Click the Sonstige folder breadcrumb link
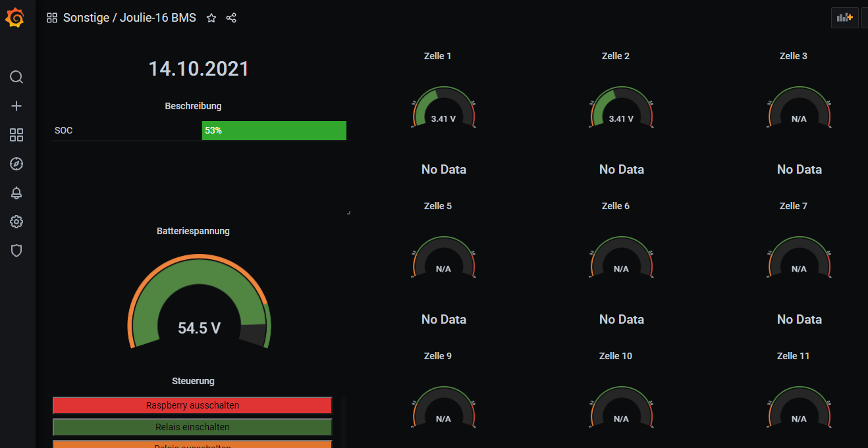The height and width of the screenshot is (448, 868). tap(86, 18)
